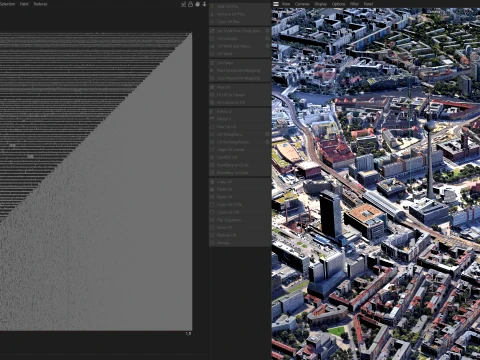Click the Line Up UV icon
Image resolution: width=480 pixels, height=360 pixels.
pos(212,127)
